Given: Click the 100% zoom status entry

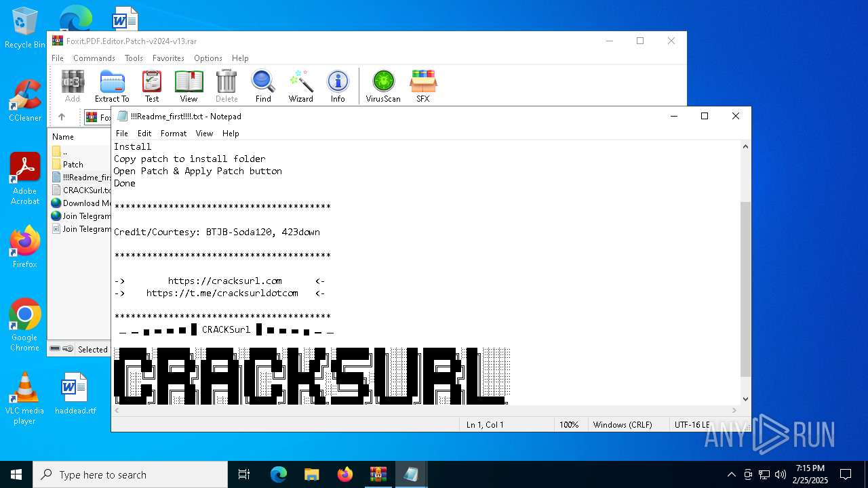Looking at the screenshot, I should click(x=569, y=425).
